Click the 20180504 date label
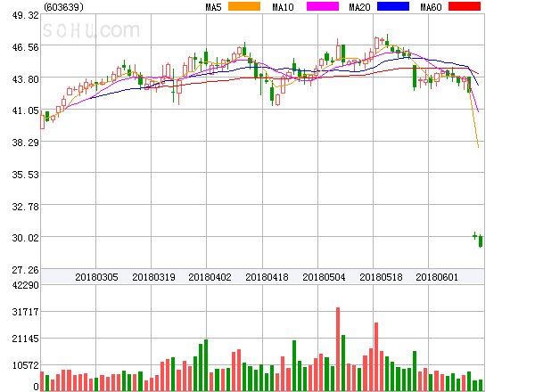This screenshot has height=392, width=535. tap(324, 277)
